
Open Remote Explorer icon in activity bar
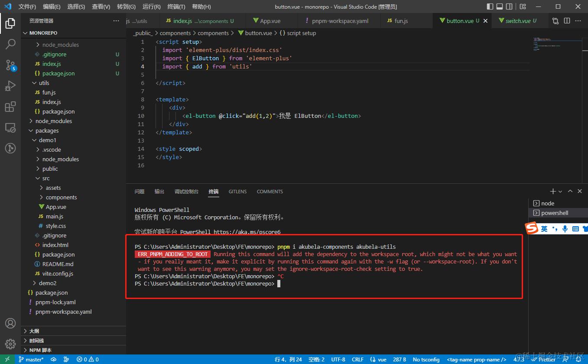(10, 127)
